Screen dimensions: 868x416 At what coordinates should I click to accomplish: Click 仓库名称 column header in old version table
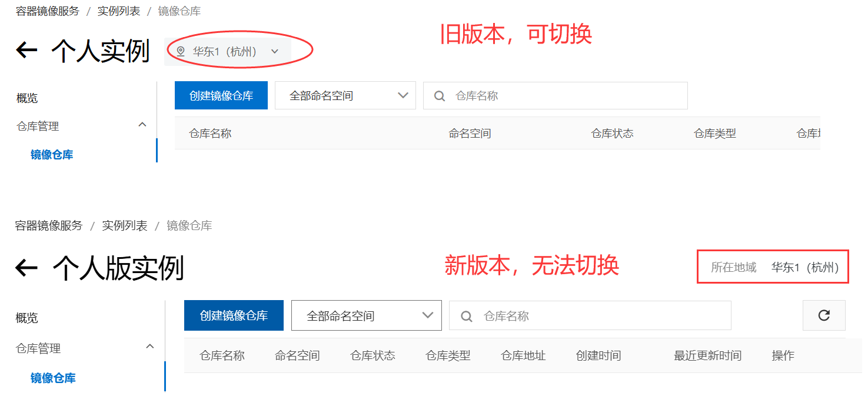click(x=210, y=134)
